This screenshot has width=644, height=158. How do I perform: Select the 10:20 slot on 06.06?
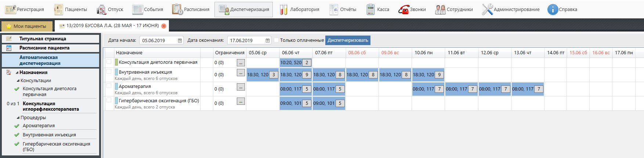click(x=291, y=63)
